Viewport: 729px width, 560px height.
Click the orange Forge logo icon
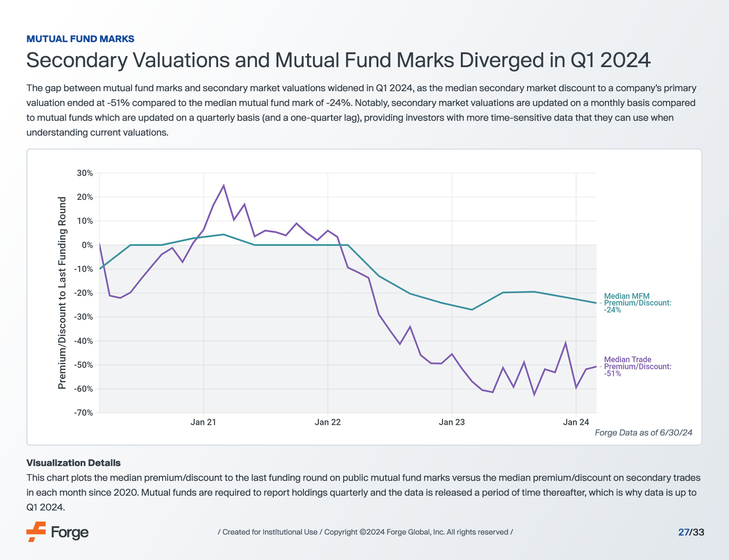[x=36, y=532]
